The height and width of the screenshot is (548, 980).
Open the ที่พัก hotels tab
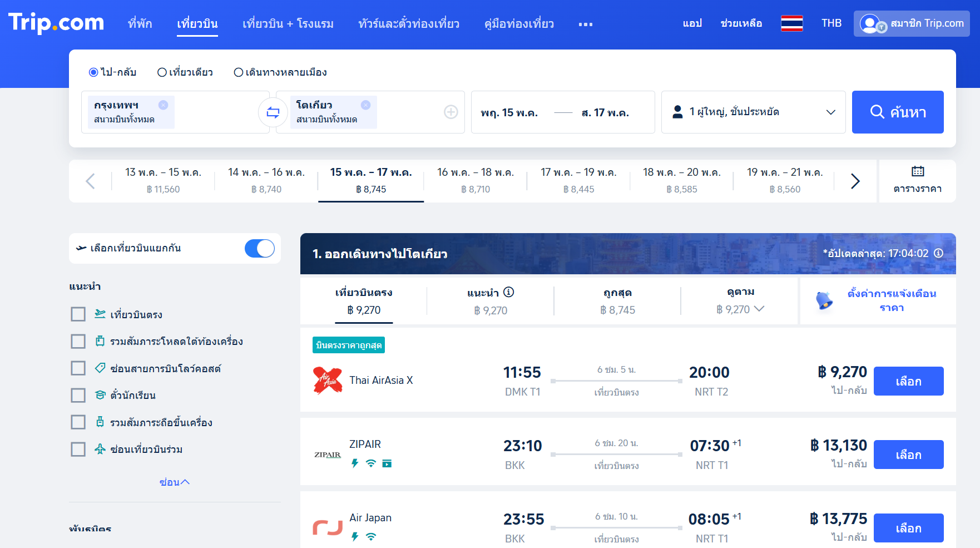point(140,23)
